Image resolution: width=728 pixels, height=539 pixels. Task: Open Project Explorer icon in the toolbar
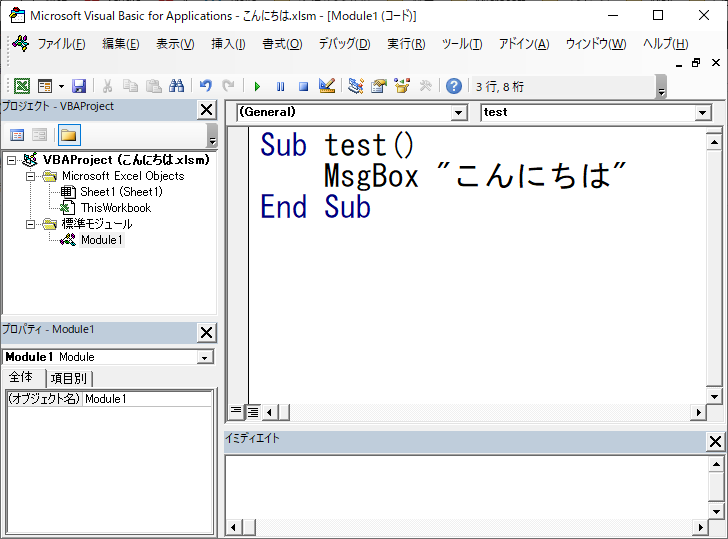point(356,86)
